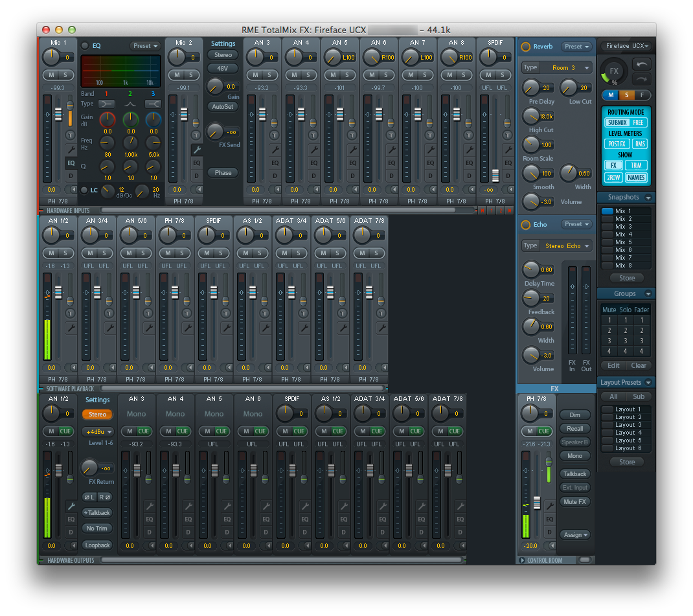Enable the EQ power toggle on Mic 1

click(85, 46)
